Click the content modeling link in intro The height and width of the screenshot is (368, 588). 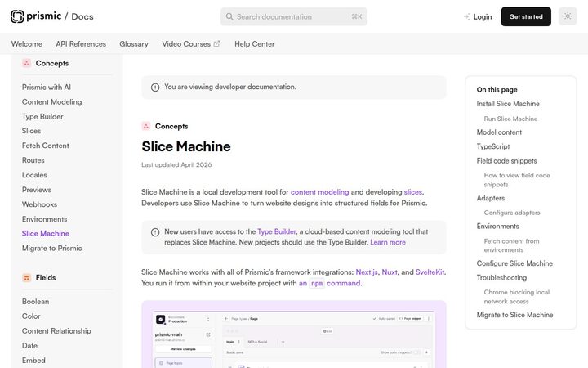(319, 192)
